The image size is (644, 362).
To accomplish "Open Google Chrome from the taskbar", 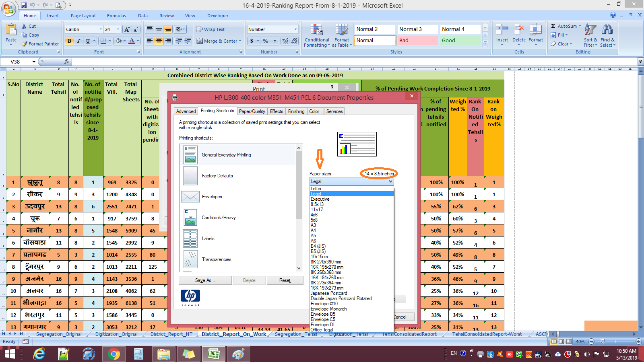I will click(114, 354).
